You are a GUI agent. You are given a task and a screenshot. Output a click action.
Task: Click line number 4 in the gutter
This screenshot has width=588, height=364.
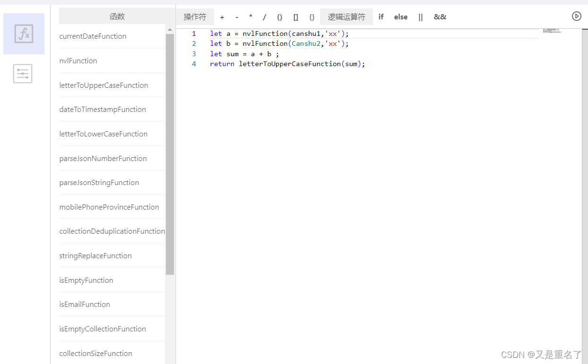click(x=194, y=64)
